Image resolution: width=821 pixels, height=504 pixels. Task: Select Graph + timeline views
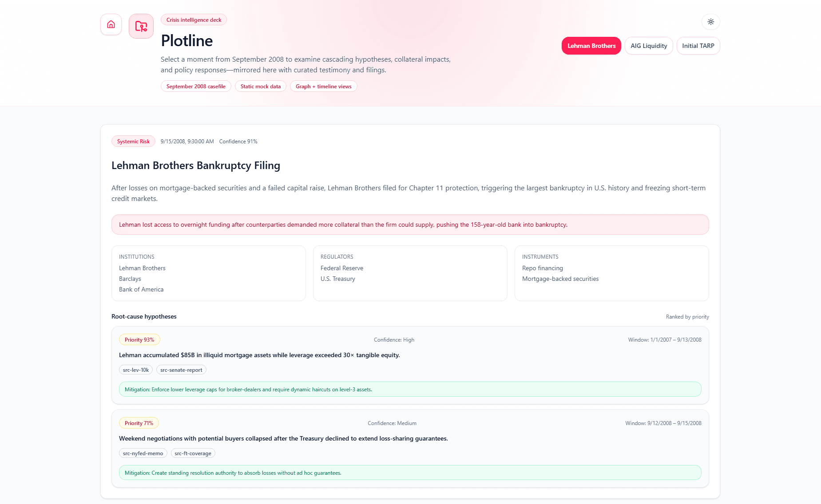[323, 86]
